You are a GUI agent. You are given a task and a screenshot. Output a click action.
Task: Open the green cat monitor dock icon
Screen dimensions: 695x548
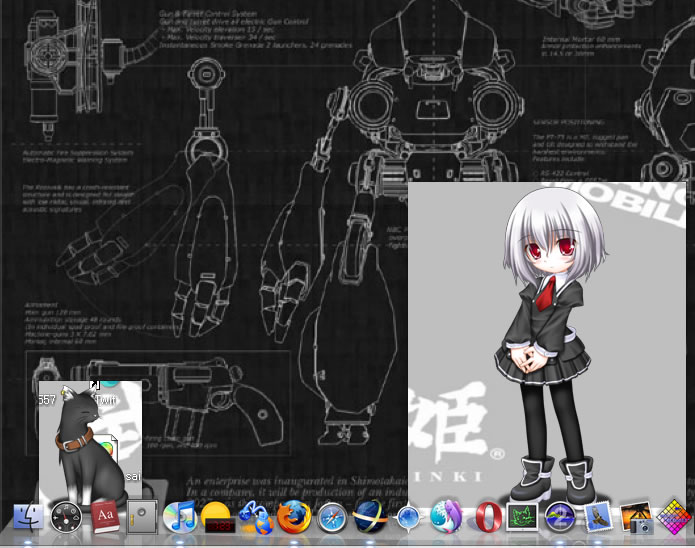tap(522, 517)
